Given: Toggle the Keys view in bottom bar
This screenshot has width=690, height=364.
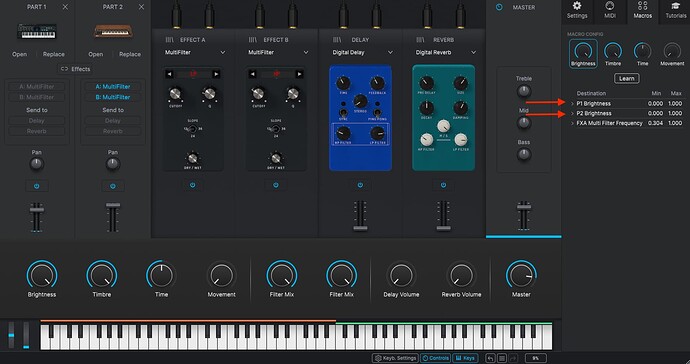Looking at the screenshot, I should click(x=465, y=358).
